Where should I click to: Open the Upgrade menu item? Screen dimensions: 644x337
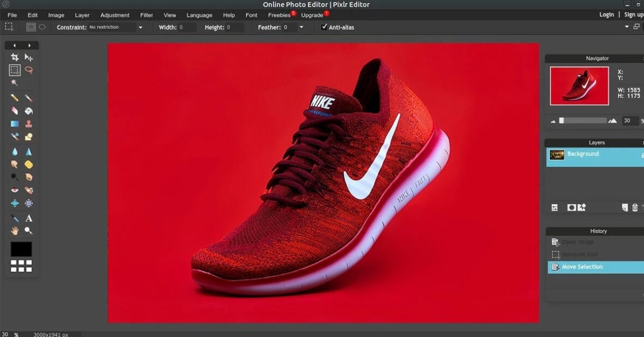pos(312,15)
